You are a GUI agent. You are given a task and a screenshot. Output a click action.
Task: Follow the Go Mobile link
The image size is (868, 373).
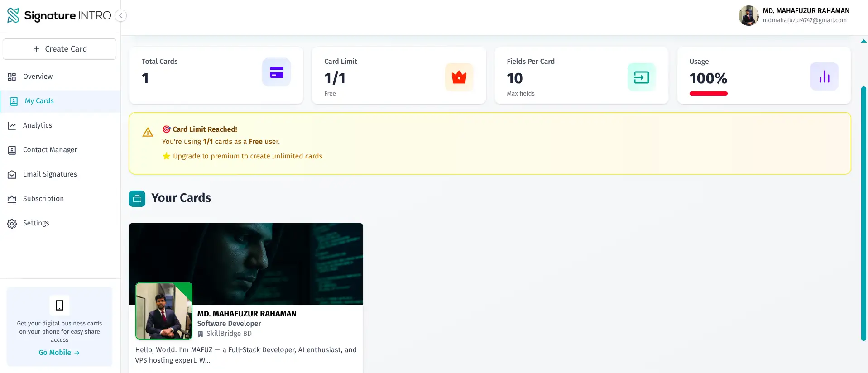point(59,353)
